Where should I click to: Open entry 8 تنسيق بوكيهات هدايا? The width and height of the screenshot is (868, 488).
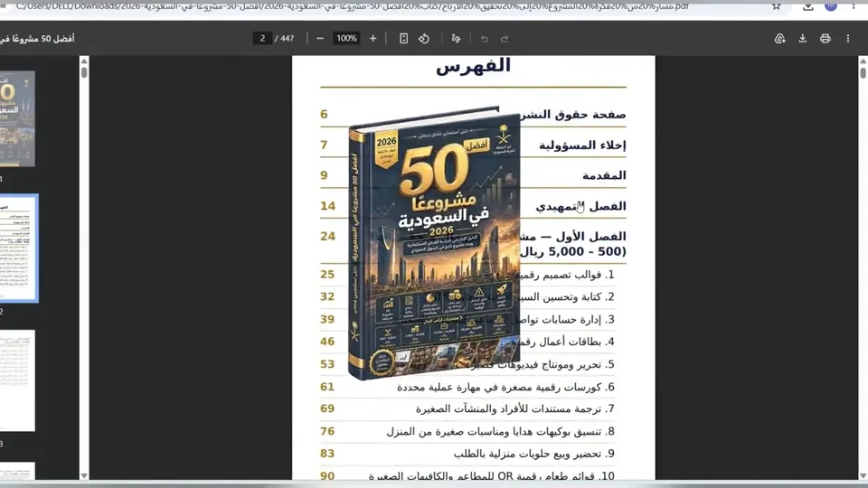click(x=500, y=432)
